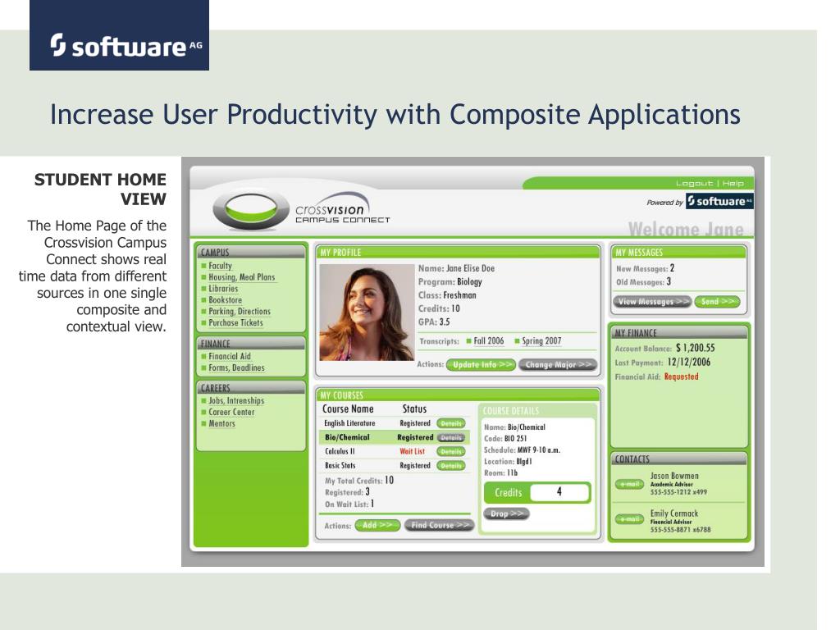
Task: Select the English Literature course row
Action: click(394, 423)
